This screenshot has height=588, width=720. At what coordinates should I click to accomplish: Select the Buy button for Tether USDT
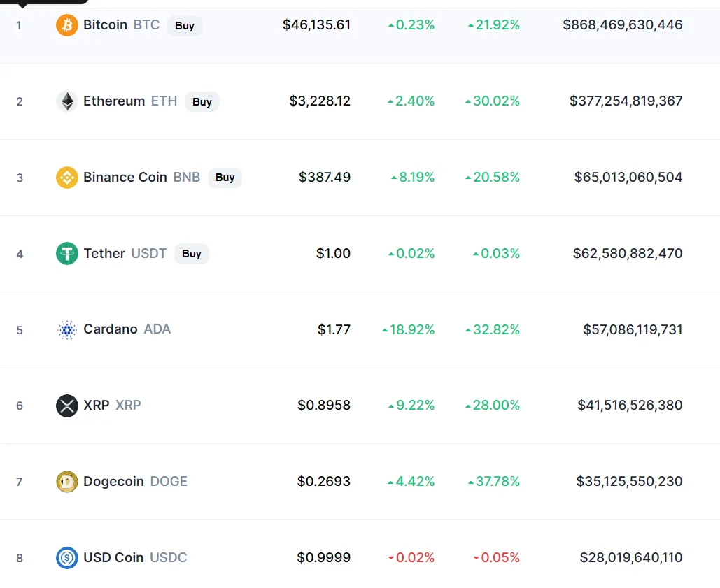[x=192, y=254]
